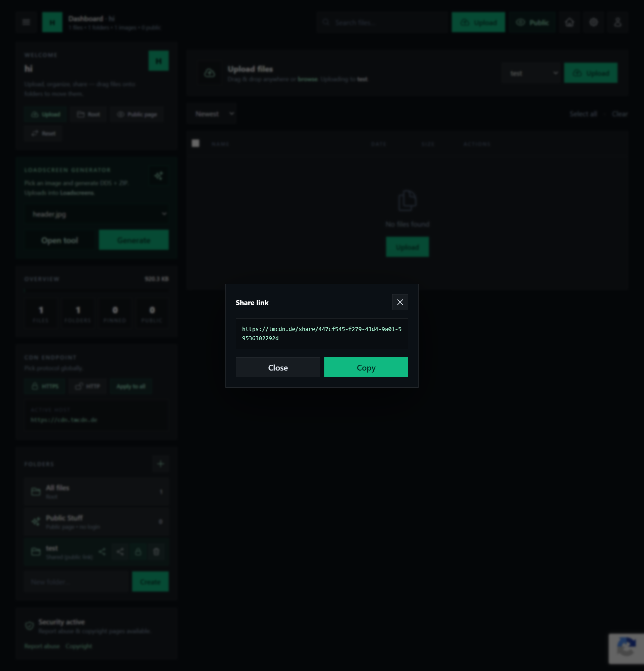Expand the header.jpg image dropdown
The width and height of the screenshot is (644, 671).
[97, 214]
